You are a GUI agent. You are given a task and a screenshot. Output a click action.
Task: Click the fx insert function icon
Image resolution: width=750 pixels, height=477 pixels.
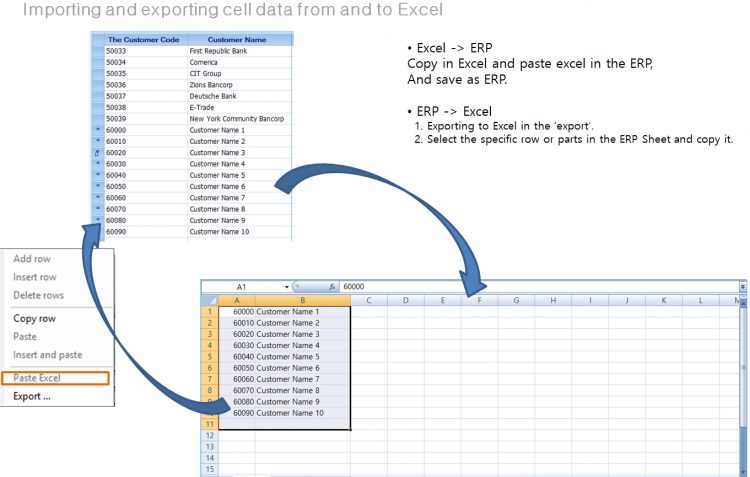click(x=331, y=287)
